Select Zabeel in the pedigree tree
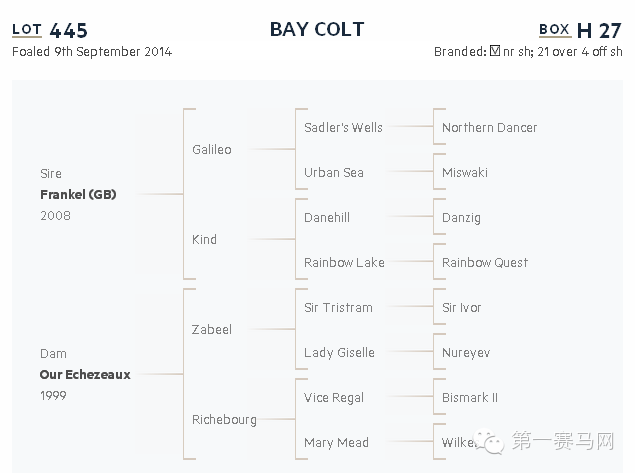The height and width of the screenshot is (473, 635). tap(212, 330)
